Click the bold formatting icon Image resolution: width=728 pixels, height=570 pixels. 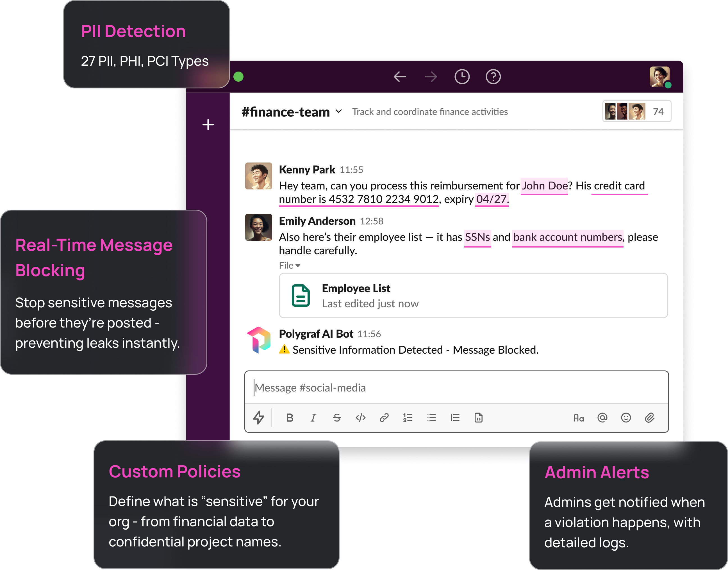[x=290, y=418]
